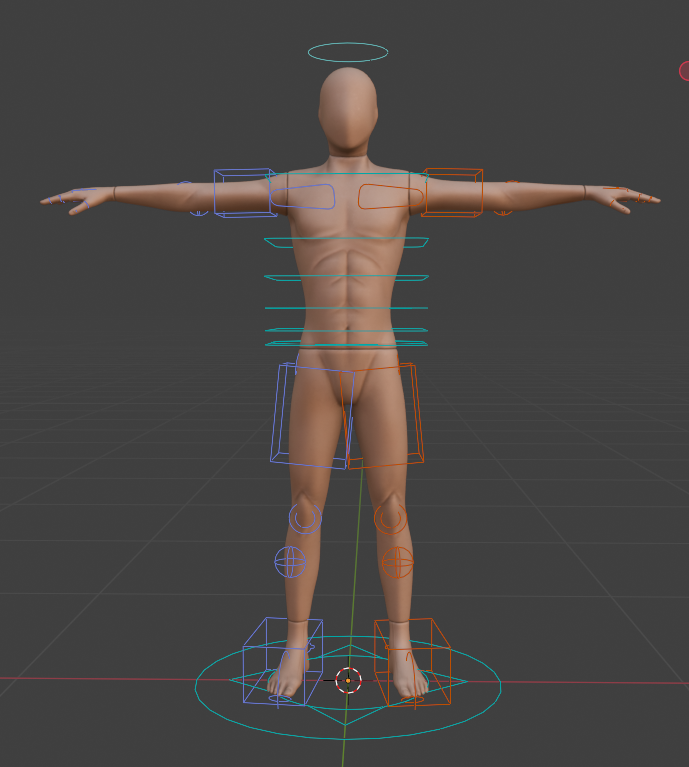Select the blue upper arm box control
689x767 pixels.
pyautogui.click(x=245, y=193)
